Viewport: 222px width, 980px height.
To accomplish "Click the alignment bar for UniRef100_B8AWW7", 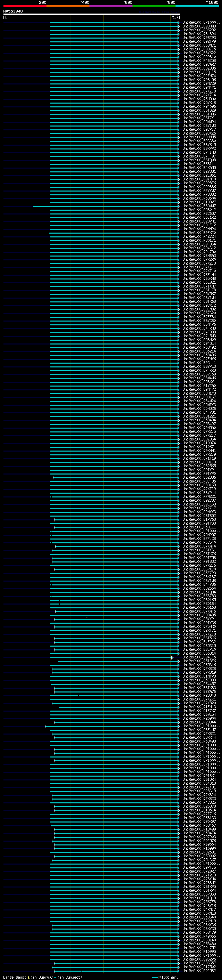I will click(x=106, y=206).
